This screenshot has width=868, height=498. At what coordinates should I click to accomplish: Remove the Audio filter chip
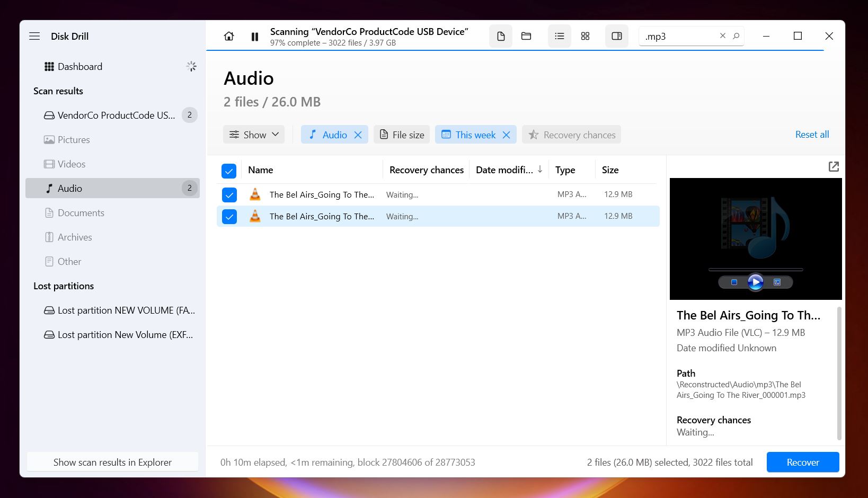(x=358, y=135)
